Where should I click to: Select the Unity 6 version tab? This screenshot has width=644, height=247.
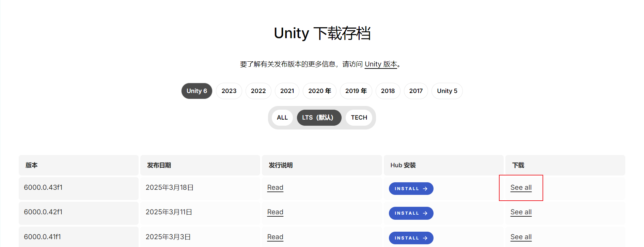(197, 91)
